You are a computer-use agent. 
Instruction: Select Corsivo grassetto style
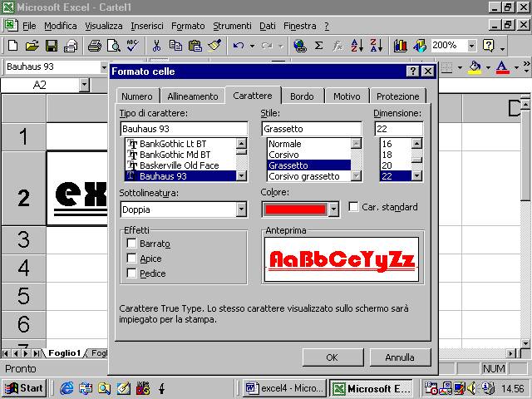click(308, 176)
